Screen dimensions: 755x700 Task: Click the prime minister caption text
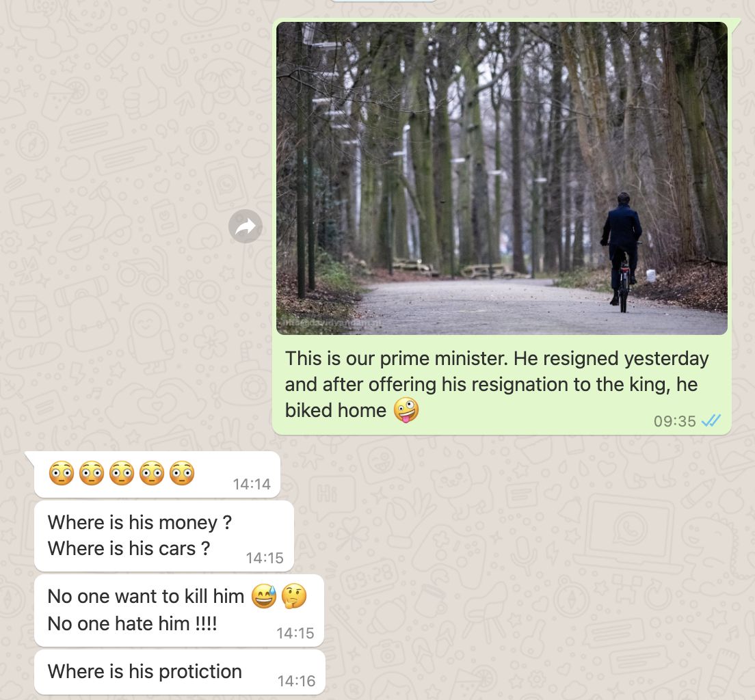496,384
